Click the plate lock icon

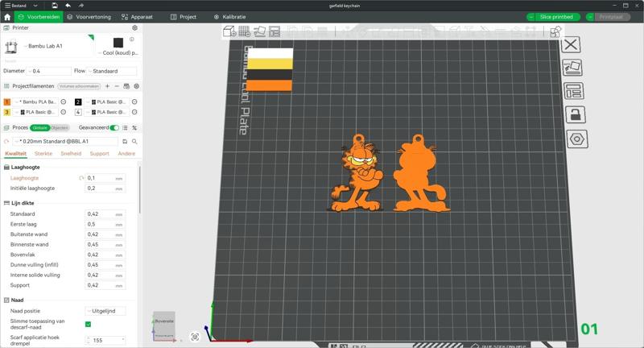[576, 115]
